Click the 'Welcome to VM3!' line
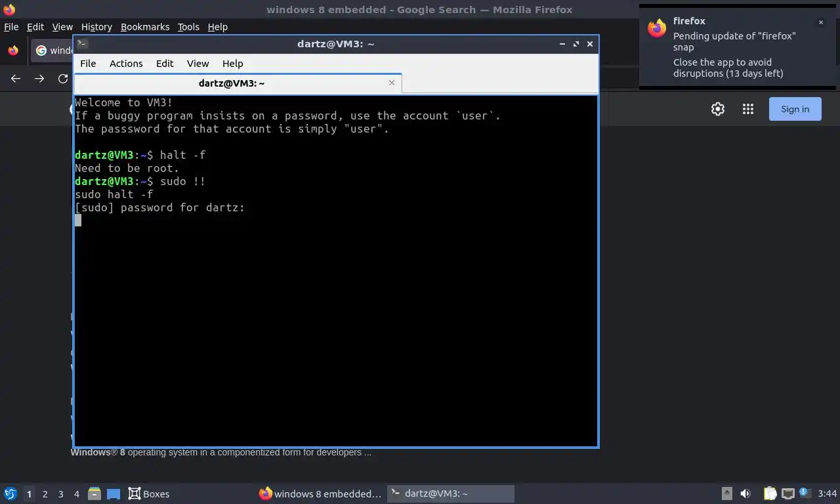840x504 pixels. (x=123, y=102)
